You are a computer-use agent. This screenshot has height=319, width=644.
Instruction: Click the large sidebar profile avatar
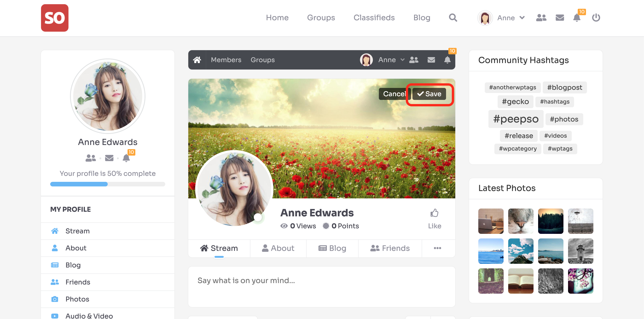click(107, 96)
